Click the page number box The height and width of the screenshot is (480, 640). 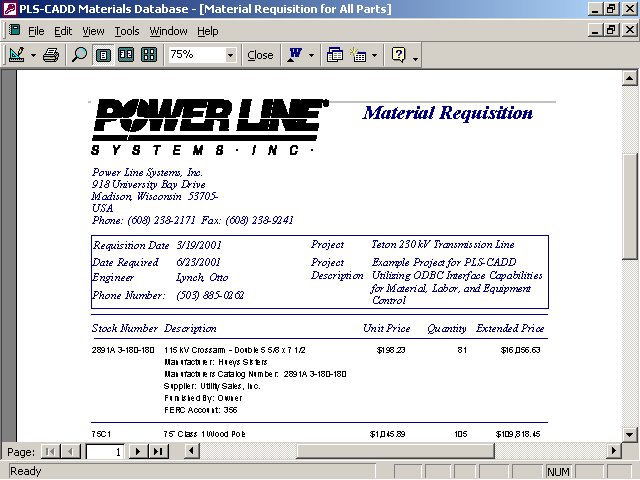pos(105,451)
